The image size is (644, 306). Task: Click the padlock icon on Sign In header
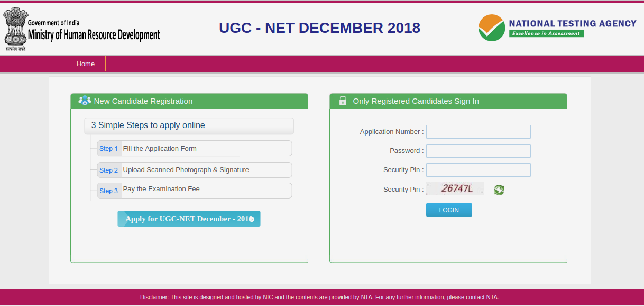(342, 101)
